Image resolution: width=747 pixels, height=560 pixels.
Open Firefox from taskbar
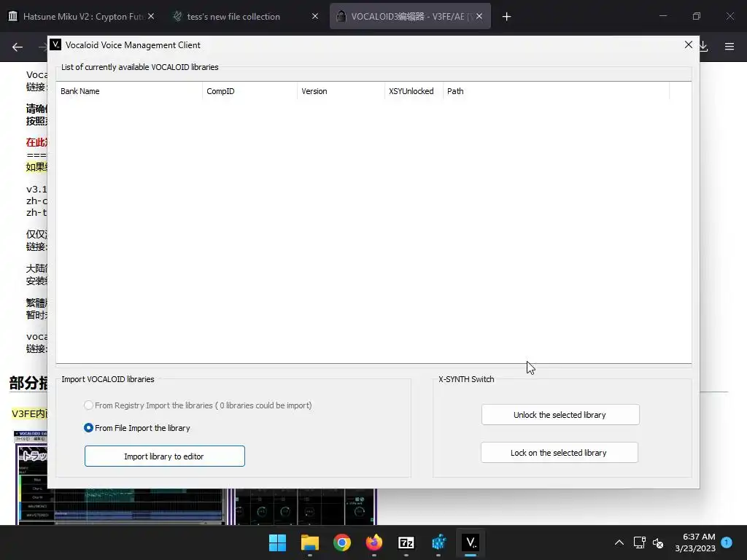coord(374,542)
